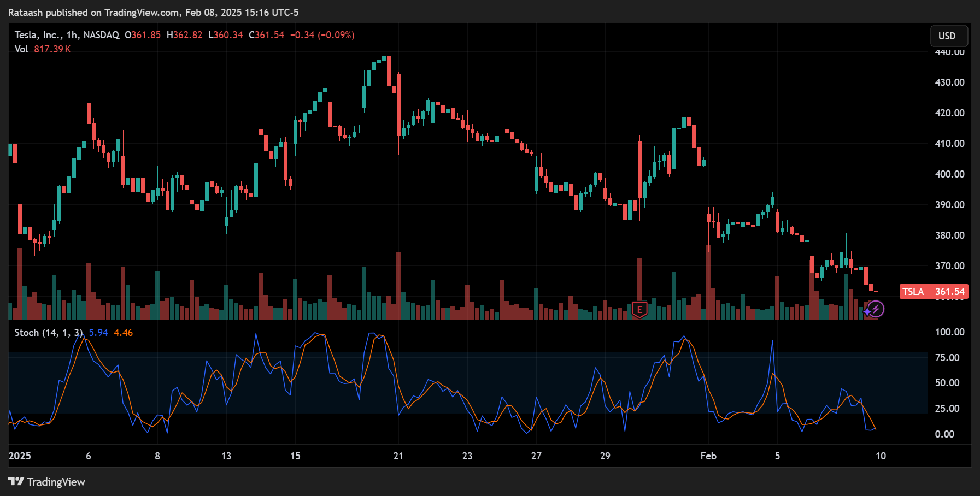Click the high value H362.82
Screen dimensions: 980x496
[x=184, y=35]
